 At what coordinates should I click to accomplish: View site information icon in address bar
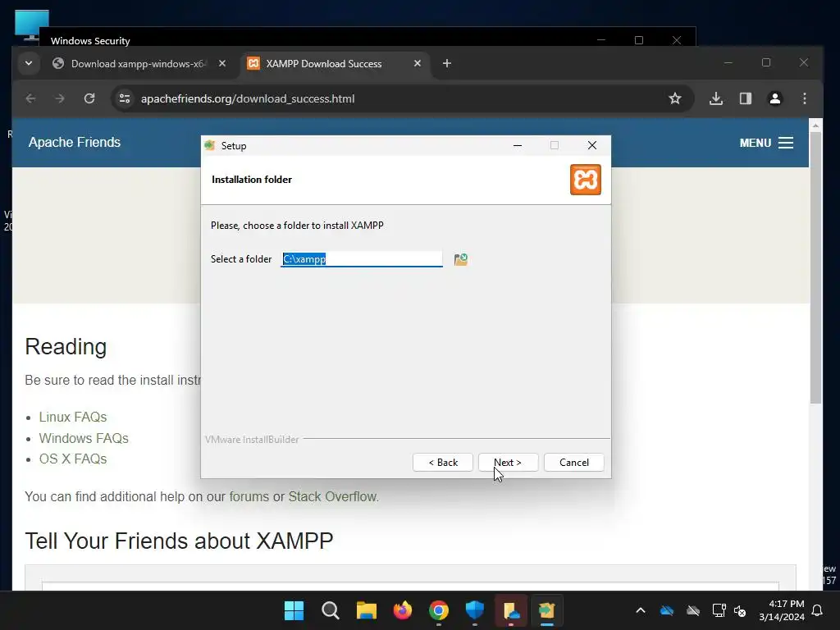pyautogui.click(x=125, y=98)
